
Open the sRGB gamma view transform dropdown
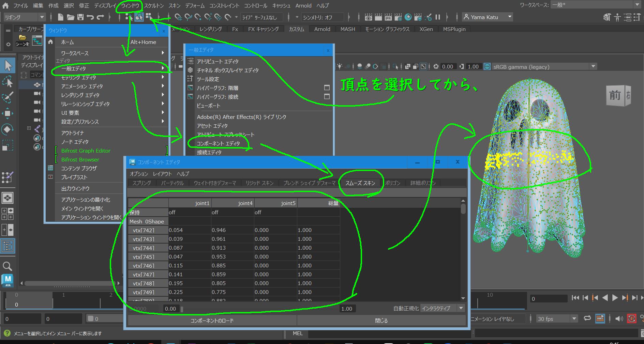(544, 67)
